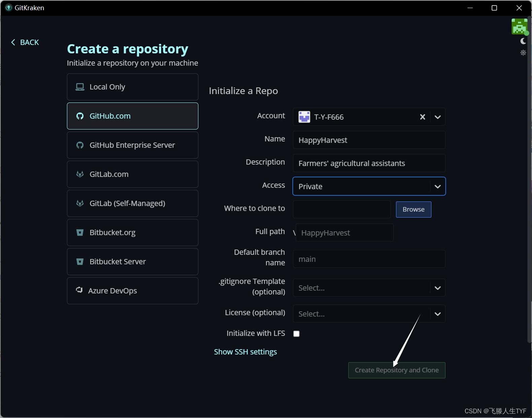Click the GitKraken logo in title bar

click(x=9, y=8)
